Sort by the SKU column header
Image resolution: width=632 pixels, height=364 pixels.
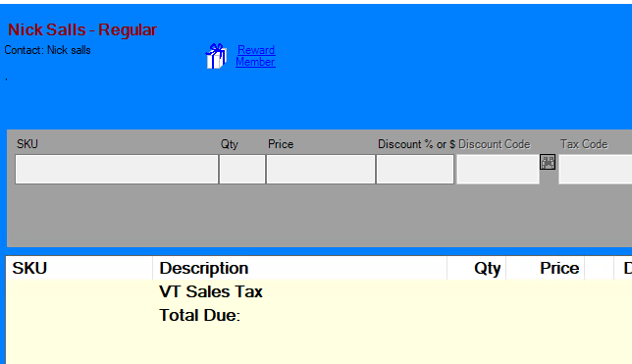[79, 268]
